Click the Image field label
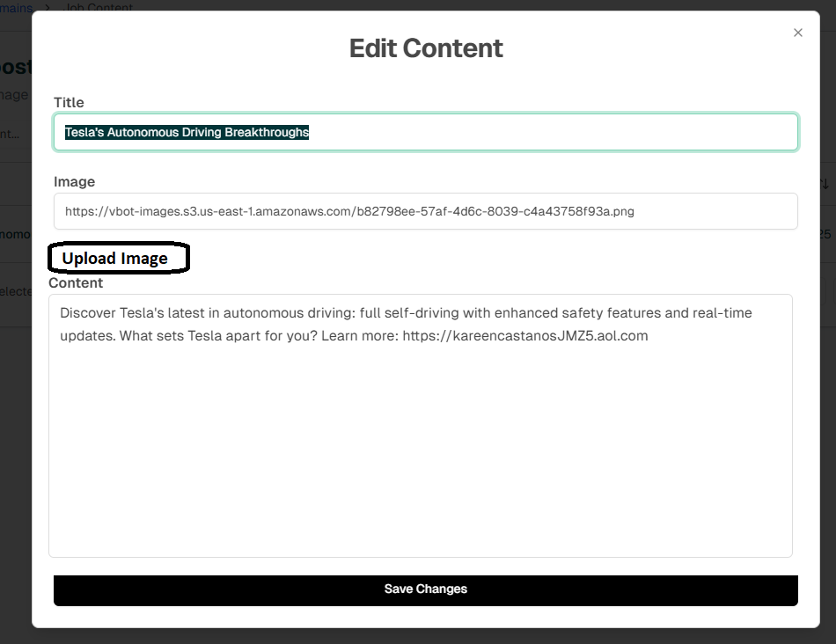 pyautogui.click(x=74, y=182)
